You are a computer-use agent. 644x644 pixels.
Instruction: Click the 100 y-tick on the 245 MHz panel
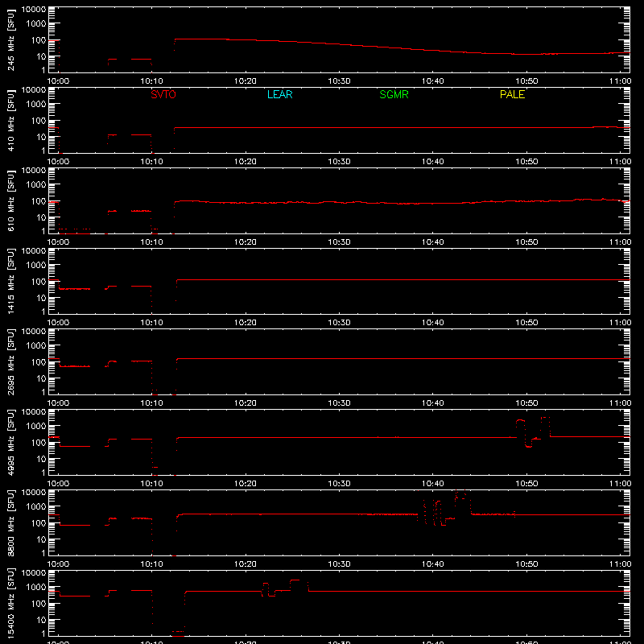click(x=39, y=40)
